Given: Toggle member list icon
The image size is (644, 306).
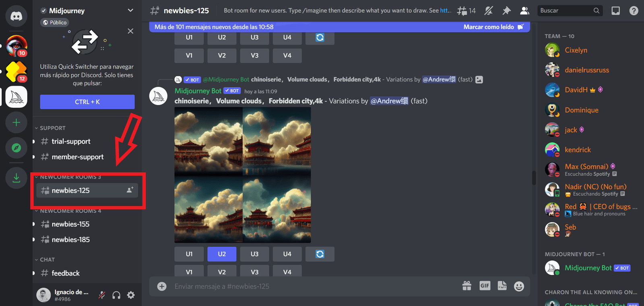Looking at the screenshot, I should [x=524, y=11].
